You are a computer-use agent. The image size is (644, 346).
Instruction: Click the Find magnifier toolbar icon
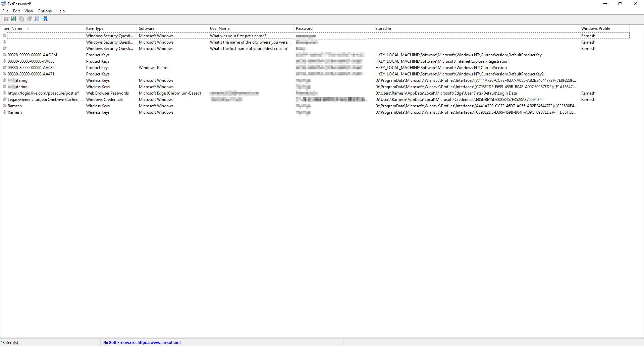[37, 19]
